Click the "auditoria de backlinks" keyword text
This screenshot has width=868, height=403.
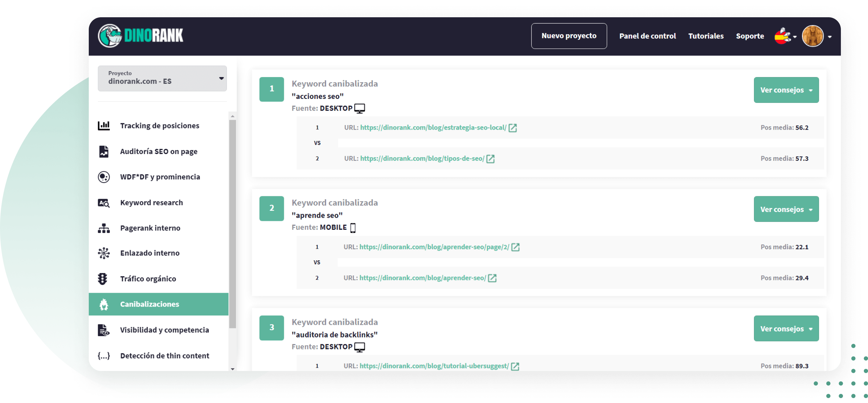335,335
